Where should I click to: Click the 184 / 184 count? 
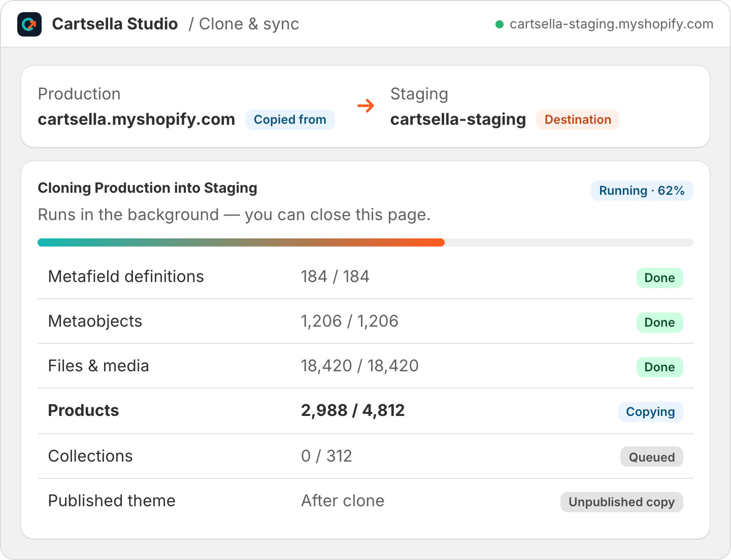(335, 276)
